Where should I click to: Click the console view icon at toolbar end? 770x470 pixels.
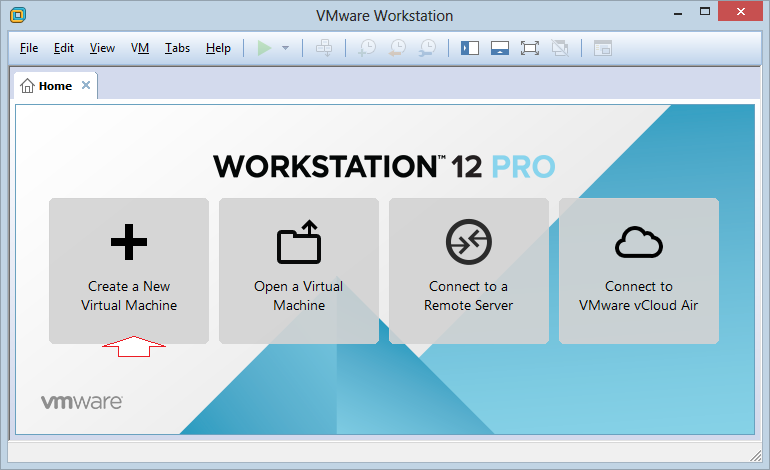(603, 48)
